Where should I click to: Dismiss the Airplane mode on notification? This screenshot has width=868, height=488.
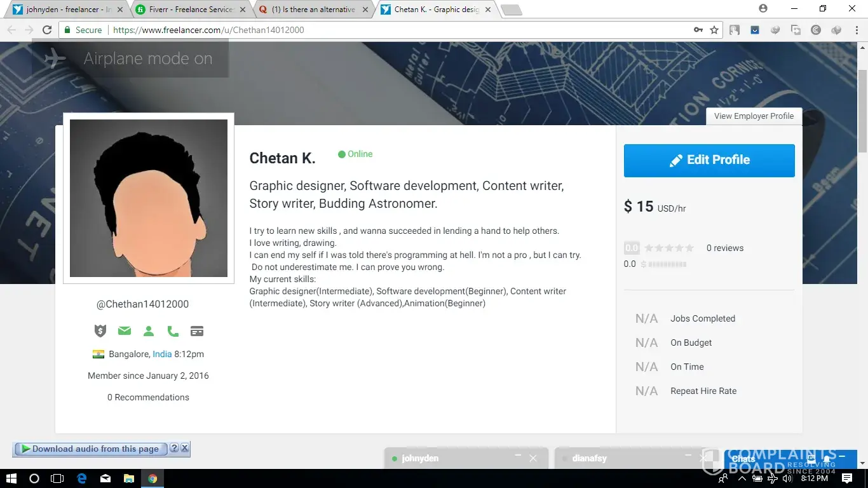click(x=130, y=58)
